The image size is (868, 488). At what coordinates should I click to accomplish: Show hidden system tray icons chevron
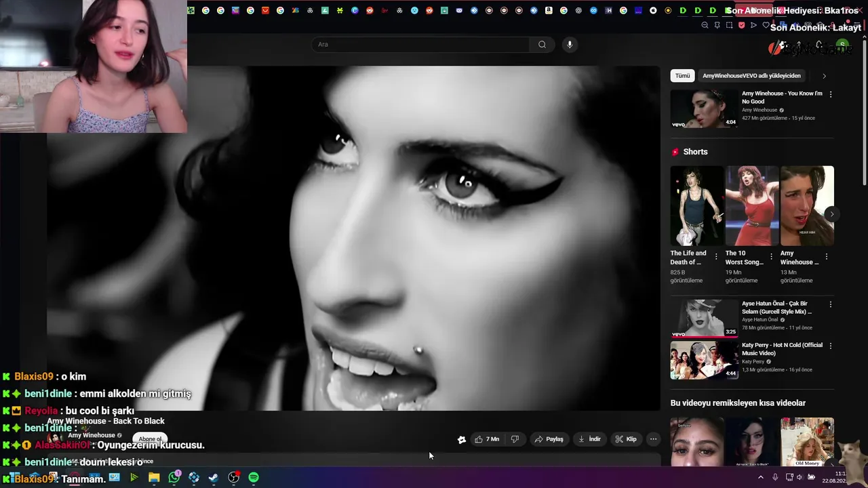tap(760, 477)
